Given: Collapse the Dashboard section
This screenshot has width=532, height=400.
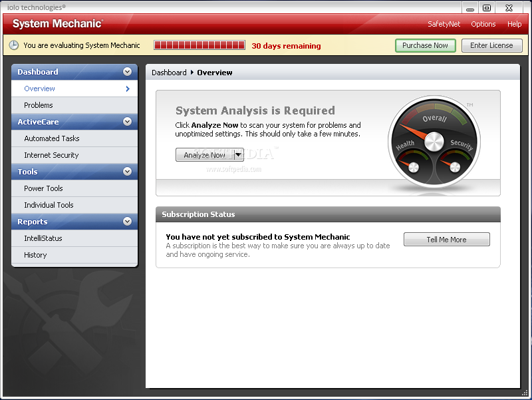Looking at the screenshot, I should point(127,72).
